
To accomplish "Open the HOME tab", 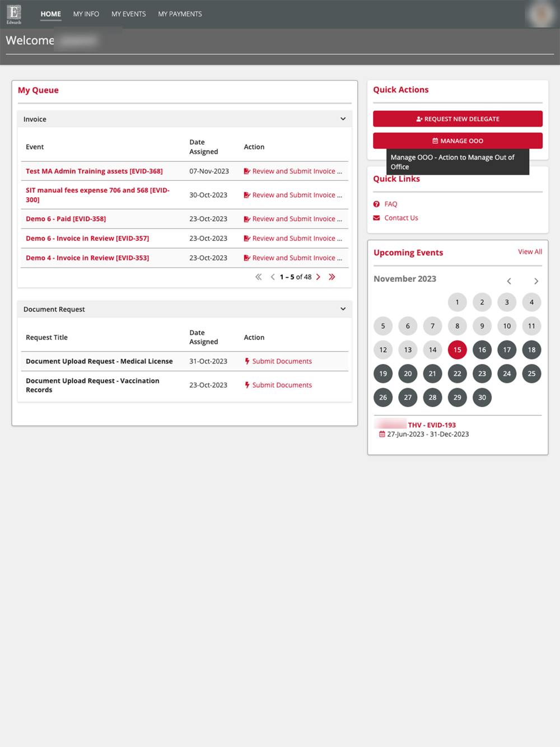I will tap(51, 14).
